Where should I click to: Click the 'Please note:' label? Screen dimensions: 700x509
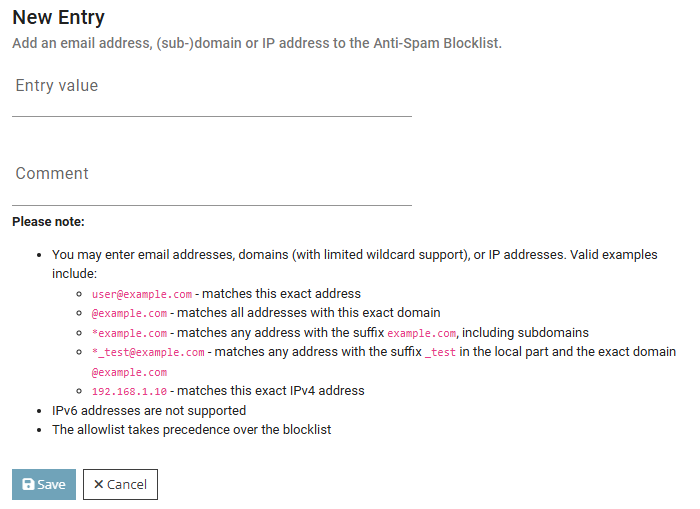pos(48,221)
